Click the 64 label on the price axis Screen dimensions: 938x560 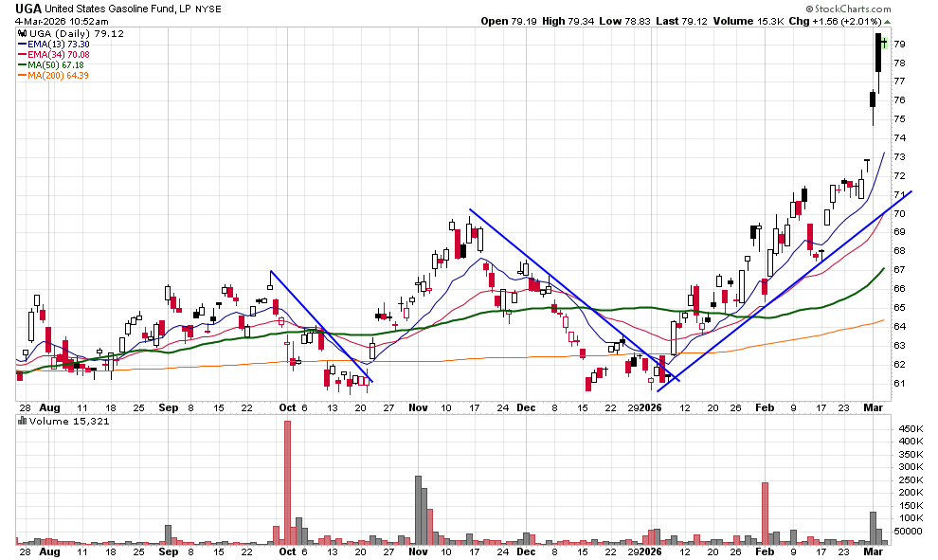(x=900, y=326)
